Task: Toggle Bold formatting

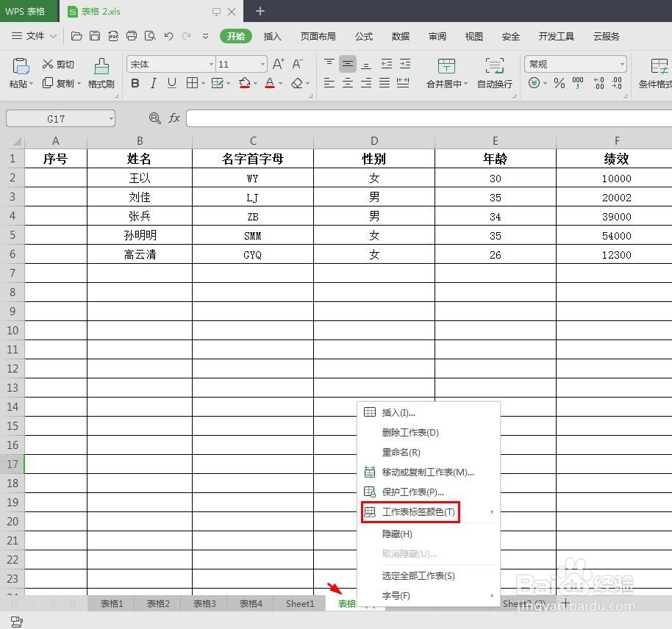Action: [x=135, y=83]
